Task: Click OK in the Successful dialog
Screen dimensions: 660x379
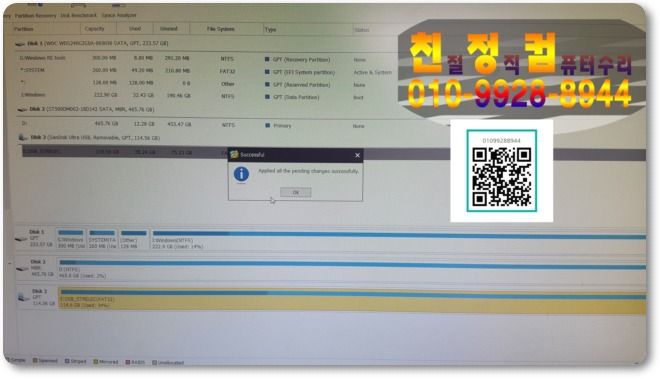Action: pyautogui.click(x=295, y=192)
